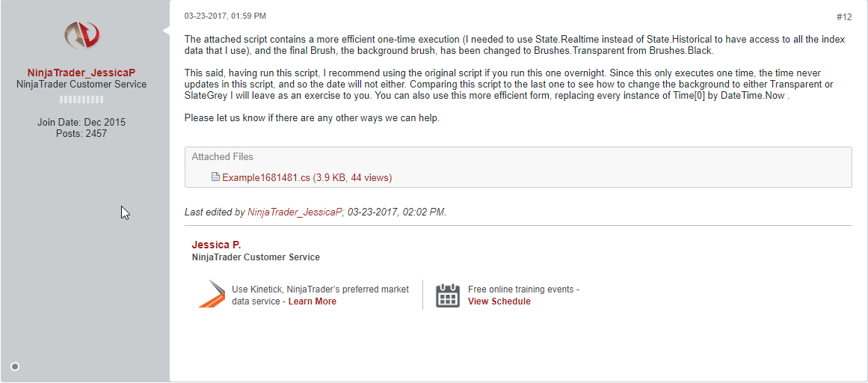Click the post timestamp 03-23-2017, 01:59 PM

pos(225,16)
